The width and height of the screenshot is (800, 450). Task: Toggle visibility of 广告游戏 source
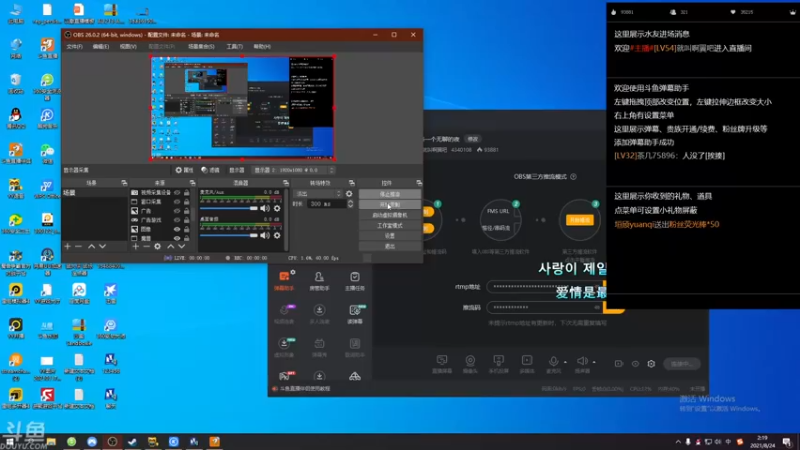177,220
